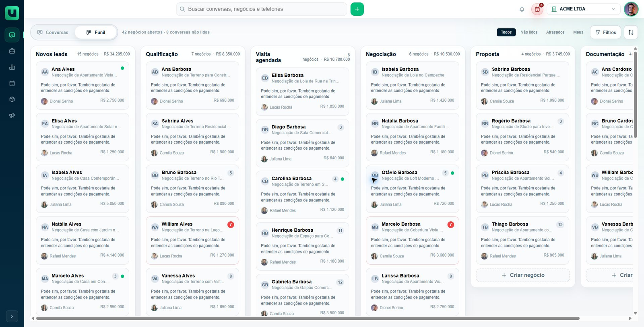Select the Não lidos filter tab

(529, 32)
